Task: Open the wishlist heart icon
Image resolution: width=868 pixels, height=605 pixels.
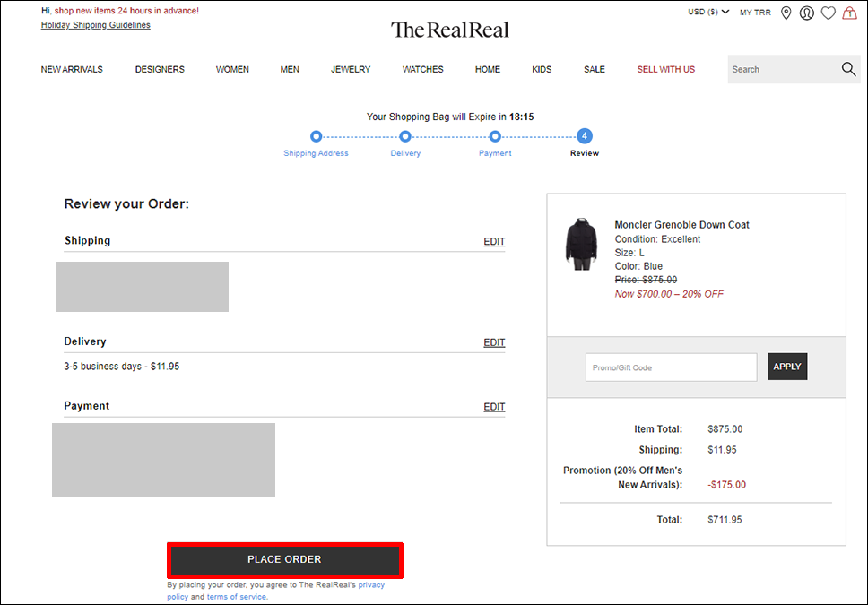Action: click(829, 13)
